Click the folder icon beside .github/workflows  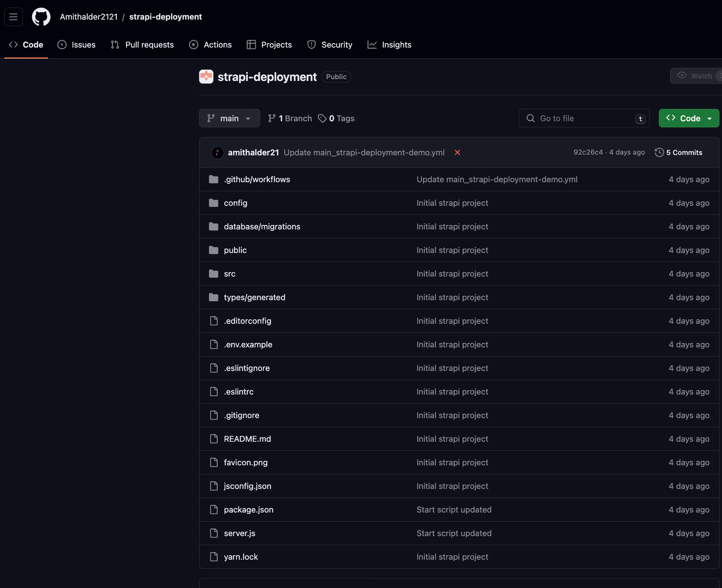tap(213, 179)
